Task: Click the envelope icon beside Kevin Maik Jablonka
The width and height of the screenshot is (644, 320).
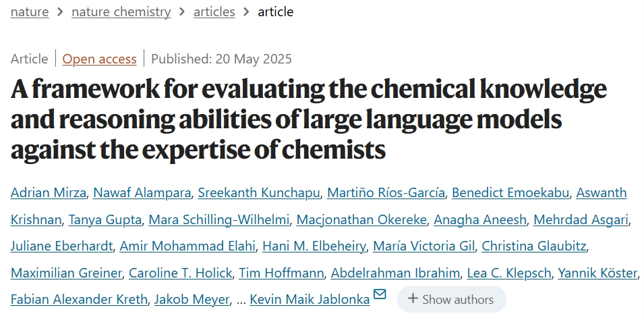Action: [380, 294]
